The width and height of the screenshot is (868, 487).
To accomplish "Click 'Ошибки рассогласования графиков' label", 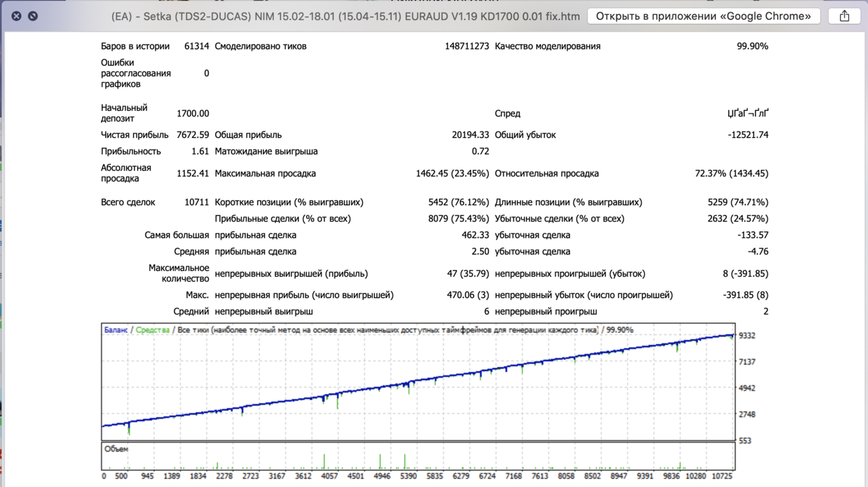I will click(136, 73).
